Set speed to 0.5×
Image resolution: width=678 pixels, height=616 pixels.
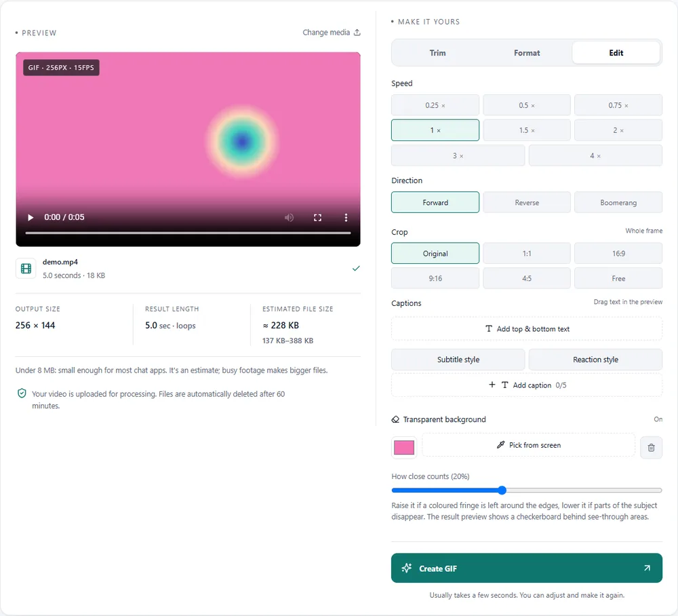(527, 105)
